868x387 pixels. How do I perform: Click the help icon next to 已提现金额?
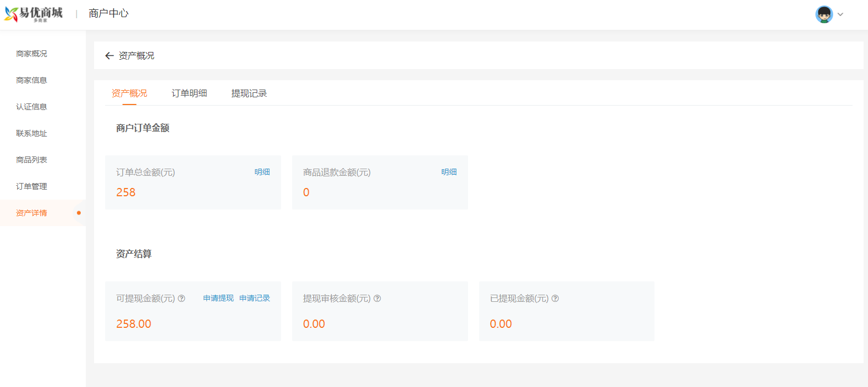tap(555, 299)
